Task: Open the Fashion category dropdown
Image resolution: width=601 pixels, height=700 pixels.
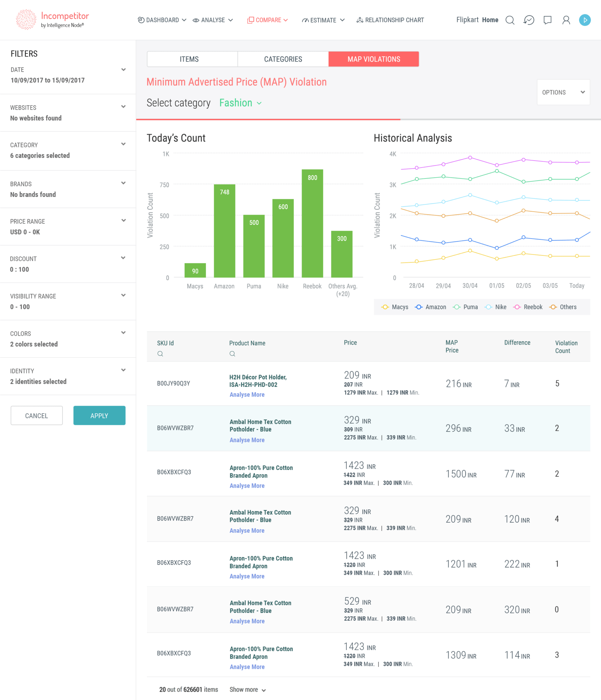Action: pos(240,103)
